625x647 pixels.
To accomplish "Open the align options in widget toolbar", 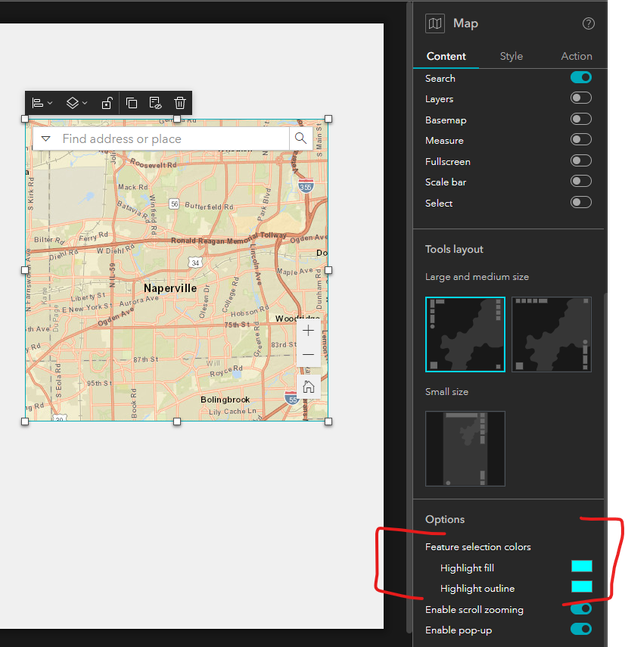I will (x=42, y=103).
